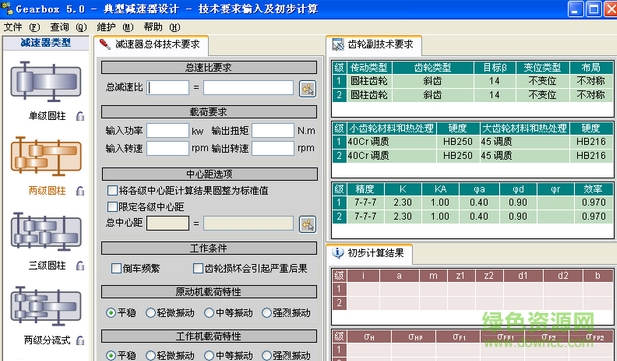The width and height of the screenshot is (617, 361).
Task: Click the calculator icon beside 总中心距 fields
Action: click(307, 224)
